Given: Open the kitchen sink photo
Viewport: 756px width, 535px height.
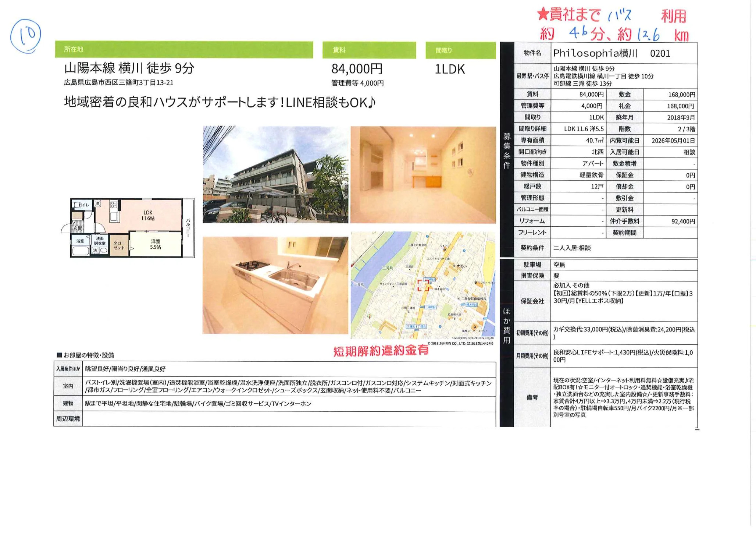Looking at the screenshot, I should (x=275, y=285).
